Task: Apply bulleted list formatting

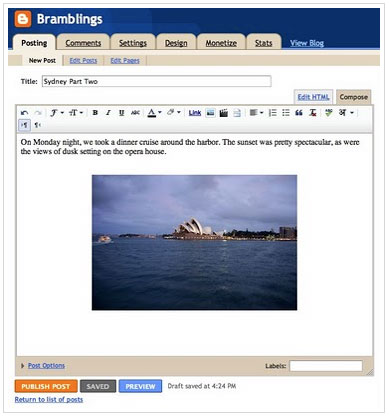Action: [x=286, y=113]
